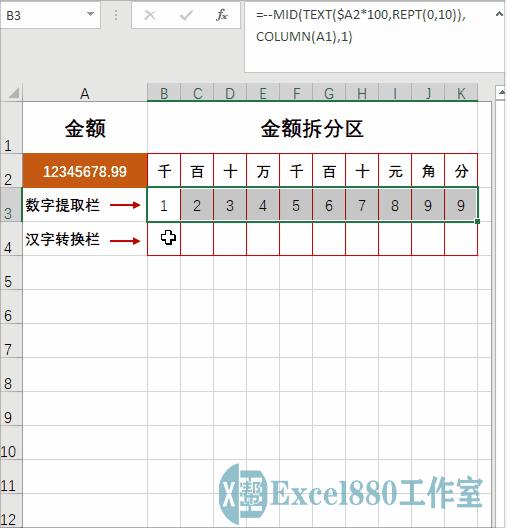Select empty cell K4 under 分
This screenshot has width=507, height=528.
(x=461, y=239)
